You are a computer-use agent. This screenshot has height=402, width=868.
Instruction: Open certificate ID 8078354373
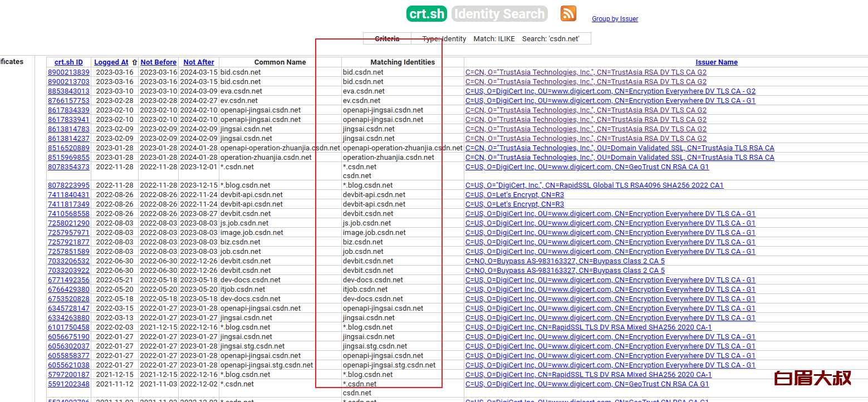click(x=68, y=167)
